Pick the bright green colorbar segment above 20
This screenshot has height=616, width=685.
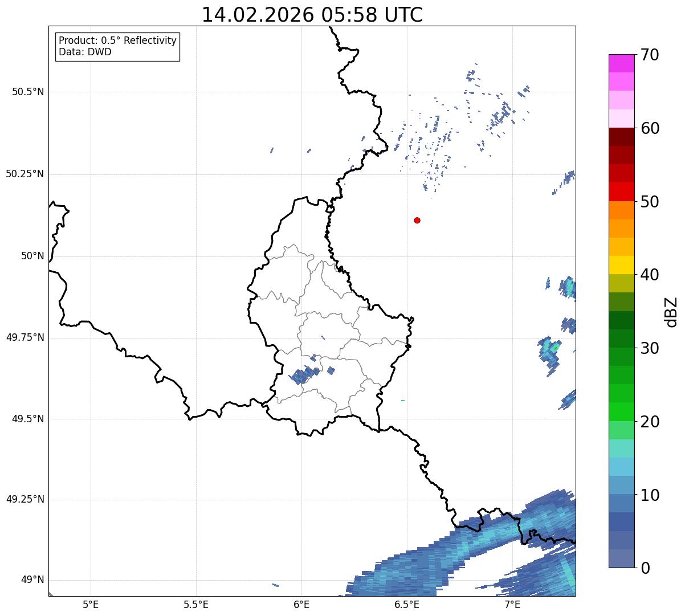click(x=622, y=411)
